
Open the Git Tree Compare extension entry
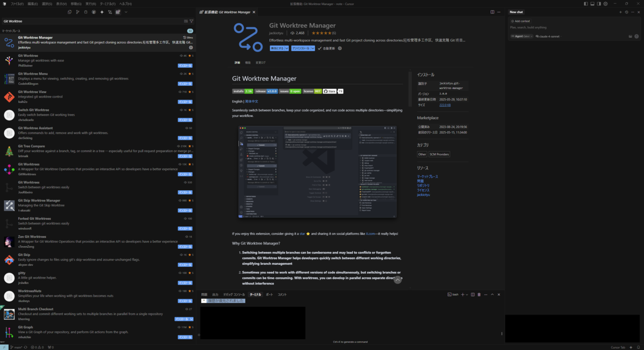[98, 151]
